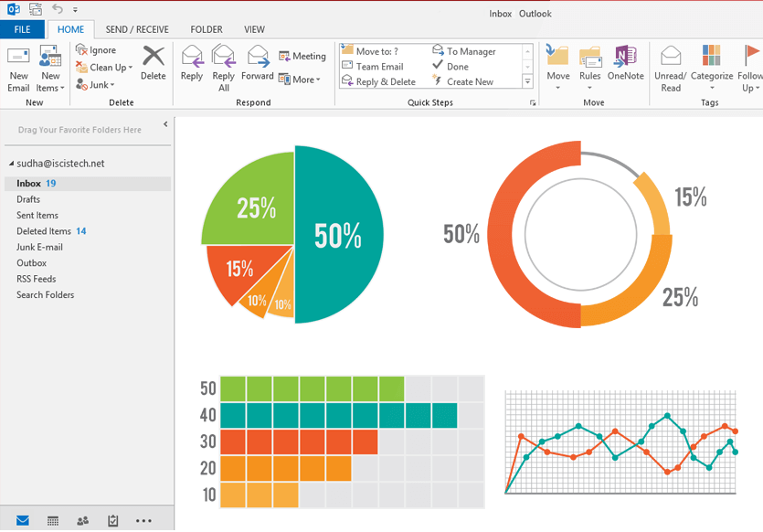Mark message as Unread/Read
This screenshot has width=763, height=532.
point(671,68)
